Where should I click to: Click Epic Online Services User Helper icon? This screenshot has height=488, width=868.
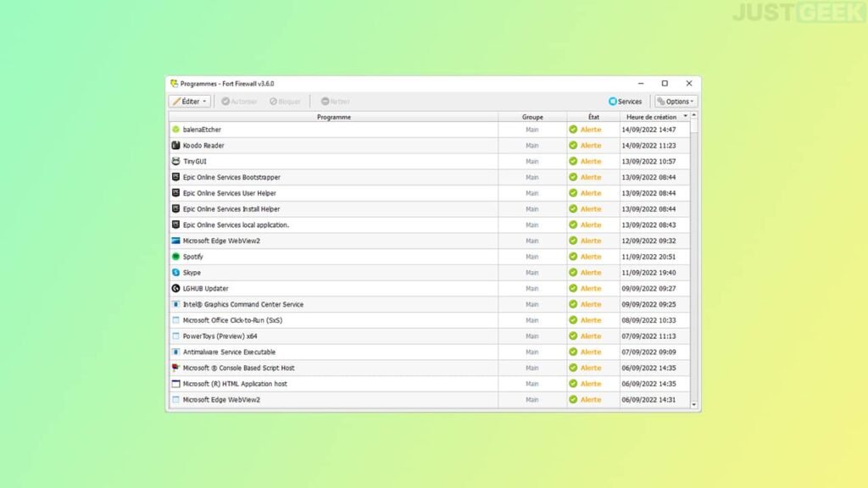175,193
